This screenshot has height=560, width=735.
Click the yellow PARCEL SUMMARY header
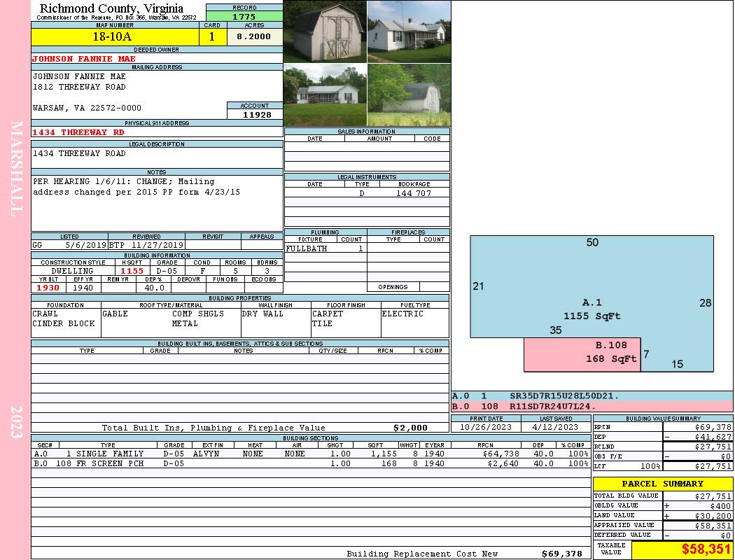point(662,484)
